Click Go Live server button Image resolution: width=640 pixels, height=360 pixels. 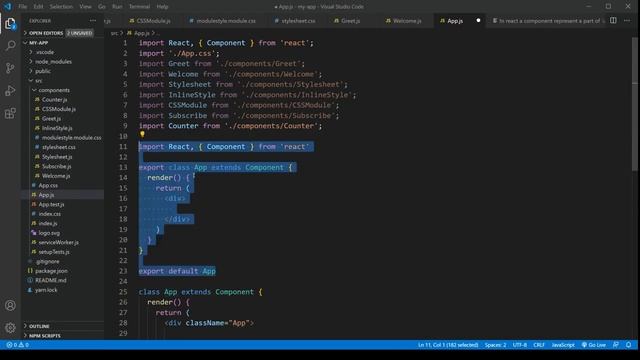(x=593, y=345)
